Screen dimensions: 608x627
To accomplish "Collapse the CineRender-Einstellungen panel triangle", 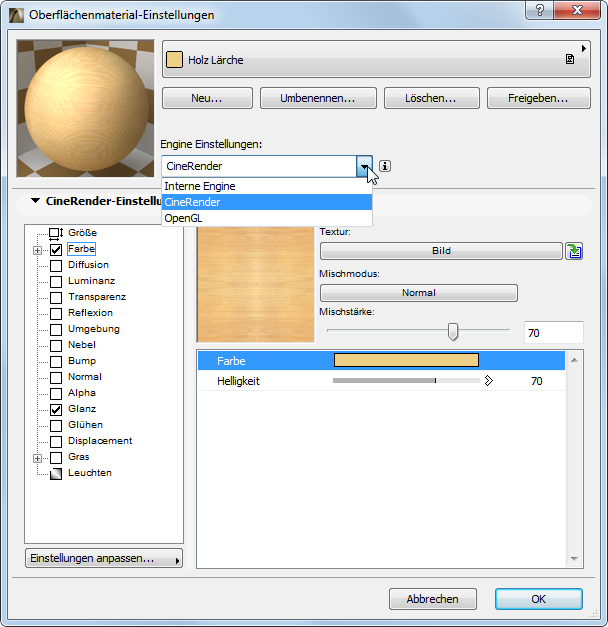I will [x=36, y=200].
